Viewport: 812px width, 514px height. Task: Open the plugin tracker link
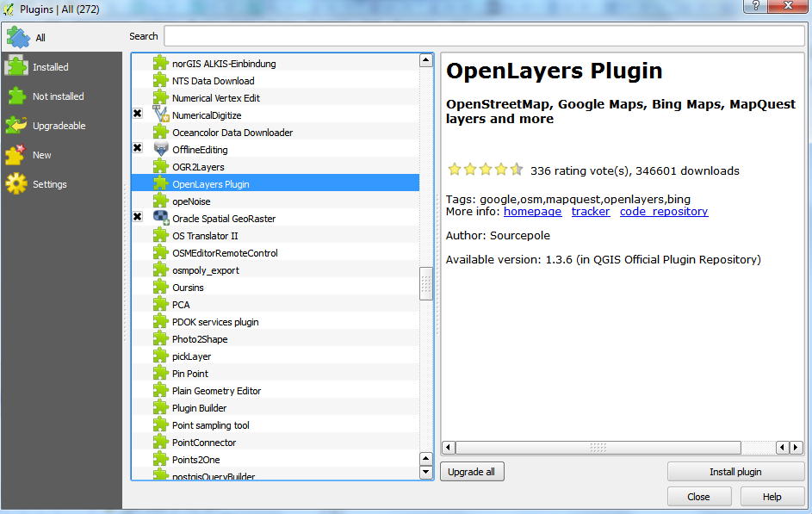pos(591,211)
